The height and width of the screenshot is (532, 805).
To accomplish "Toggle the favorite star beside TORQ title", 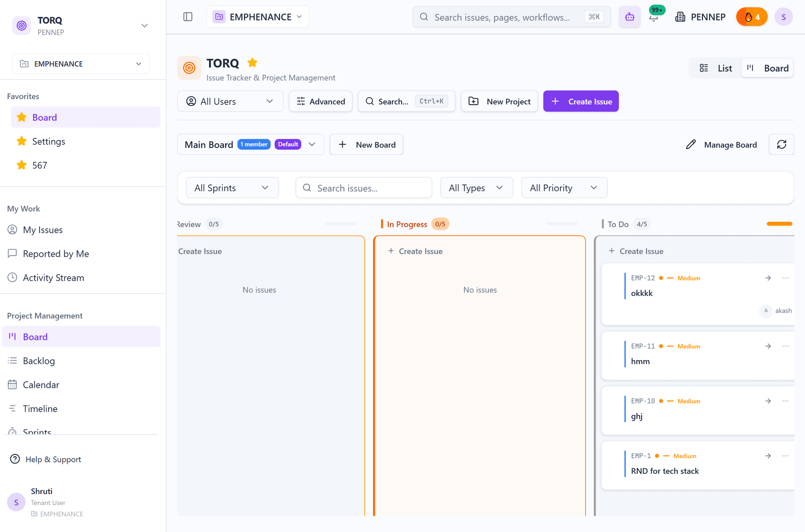I will (252, 63).
